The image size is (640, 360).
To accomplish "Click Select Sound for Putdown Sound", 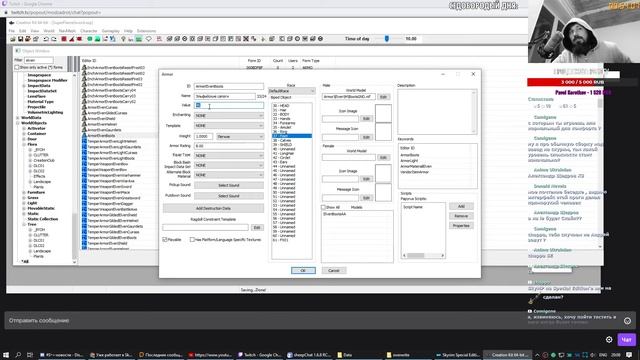I will pos(229,196).
